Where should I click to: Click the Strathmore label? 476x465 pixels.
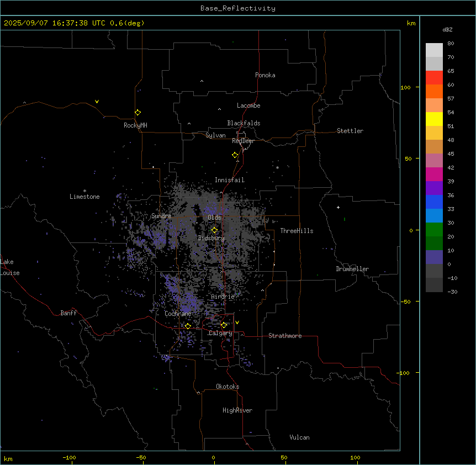coord(285,336)
